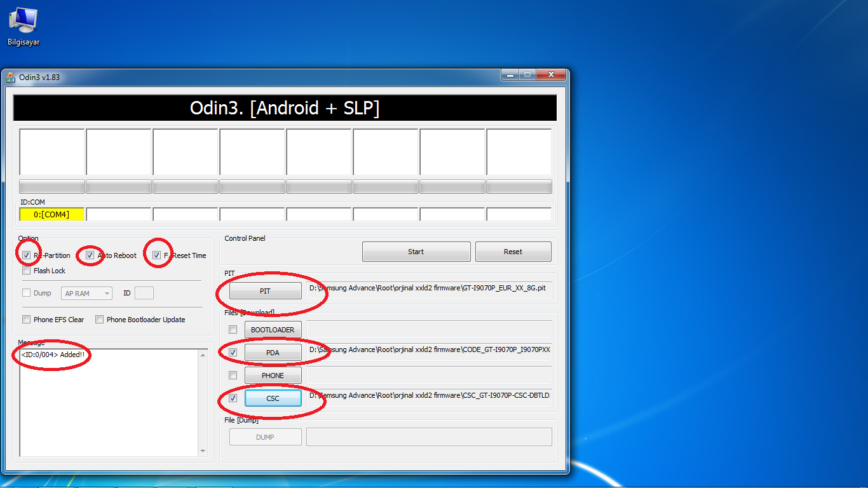Image resolution: width=868 pixels, height=488 pixels.
Task: Click the ID input box
Action: click(x=144, y=293)
